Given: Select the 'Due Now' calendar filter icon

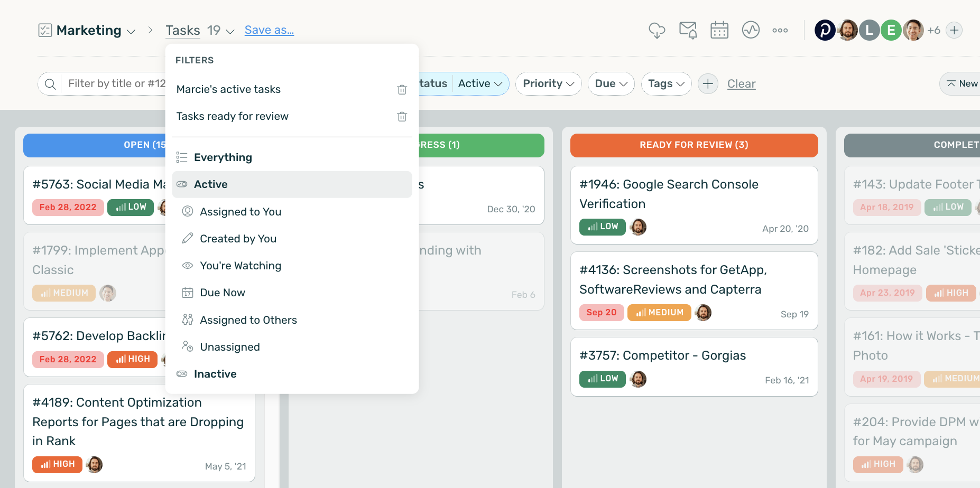Looking at the screenshot, I should pos(187,292).
